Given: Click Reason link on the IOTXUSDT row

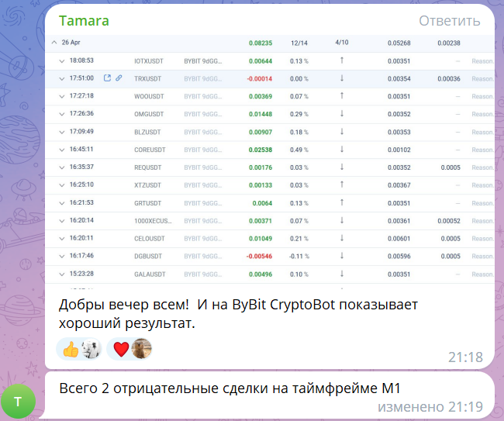Looking at the screenshot, I should click(x=483, y=61).
